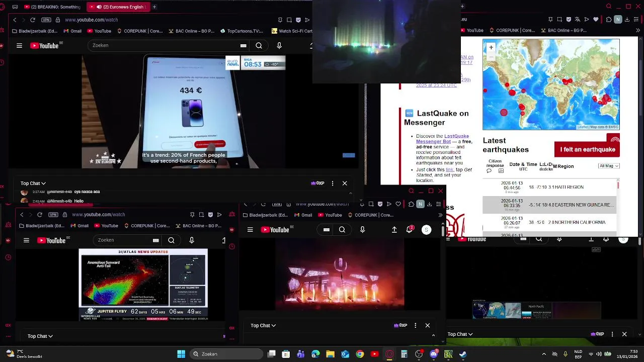Open chat options menu in concert window
The width and height of the screenshot is (644, 362).
416,325
